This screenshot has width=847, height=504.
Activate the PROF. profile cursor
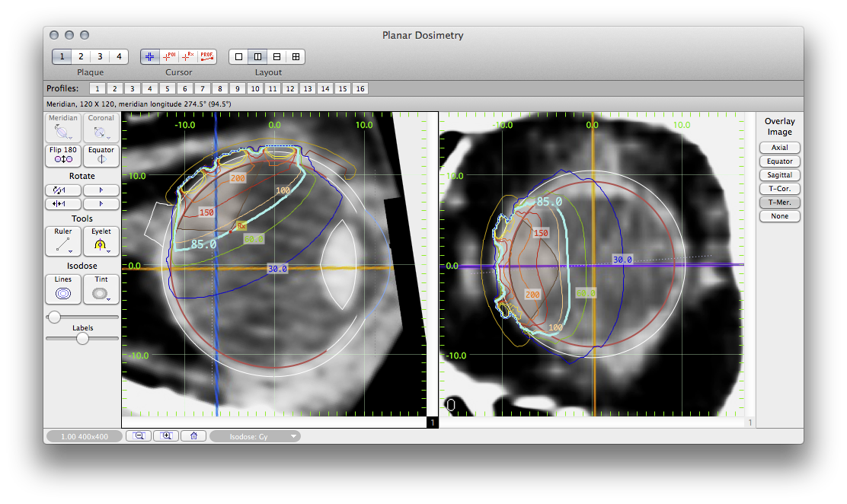[x=207, y=56]
